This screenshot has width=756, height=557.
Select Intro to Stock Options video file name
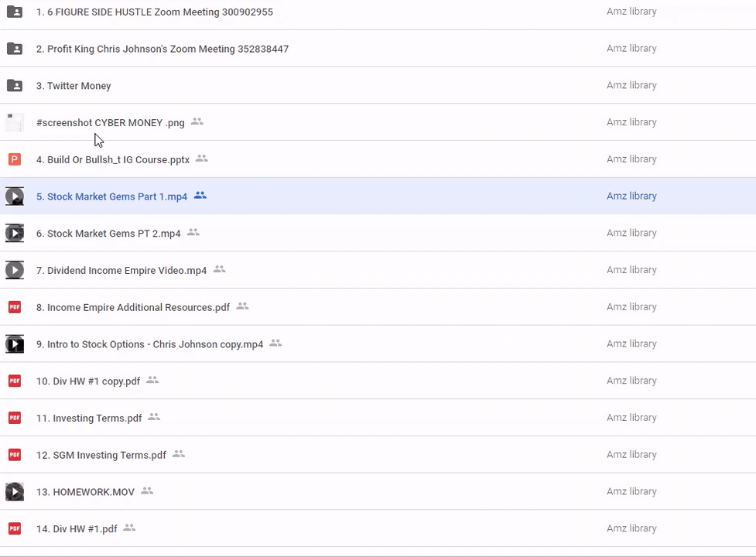point(149,344)
